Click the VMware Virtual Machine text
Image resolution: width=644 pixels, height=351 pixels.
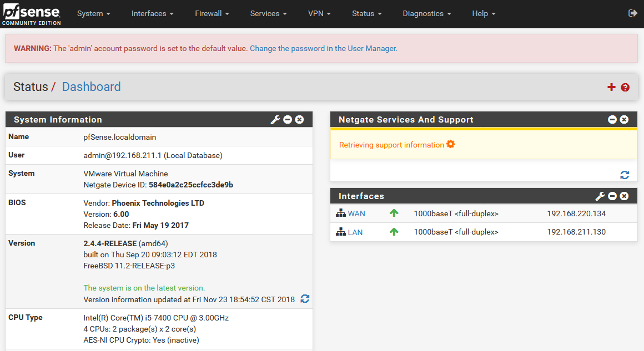click(x=125, y=174)
